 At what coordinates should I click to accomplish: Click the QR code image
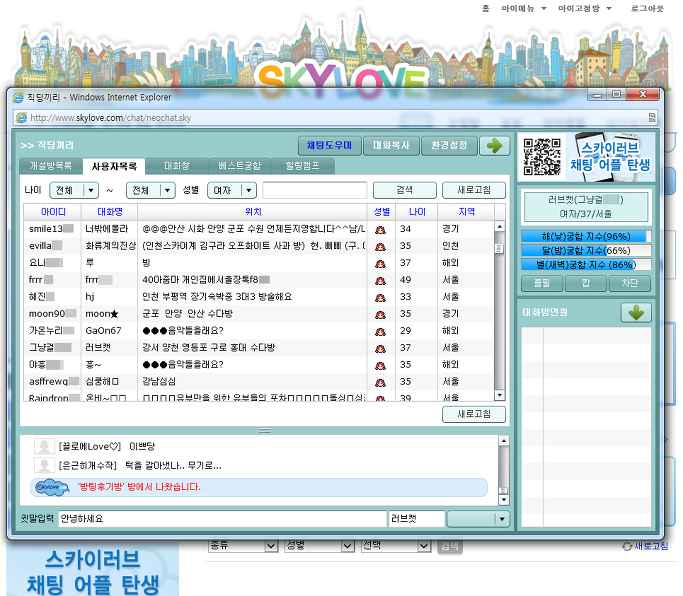point(542,157)
